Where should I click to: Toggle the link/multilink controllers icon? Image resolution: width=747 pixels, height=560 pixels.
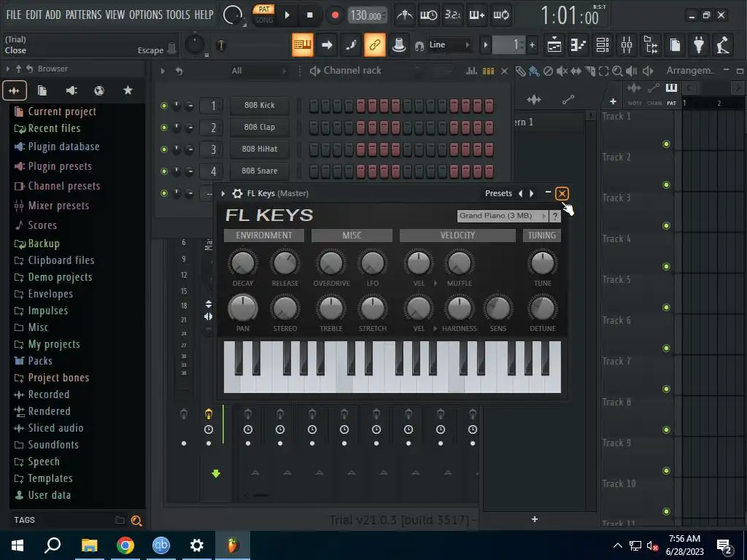click(374, 44)
